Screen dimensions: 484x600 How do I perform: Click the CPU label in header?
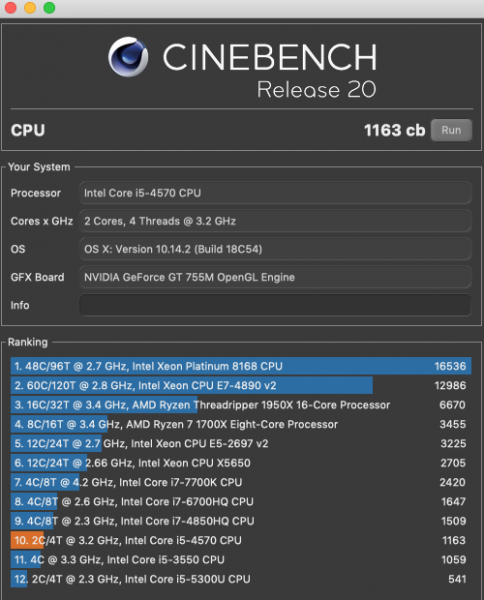[x=28, y=130]
